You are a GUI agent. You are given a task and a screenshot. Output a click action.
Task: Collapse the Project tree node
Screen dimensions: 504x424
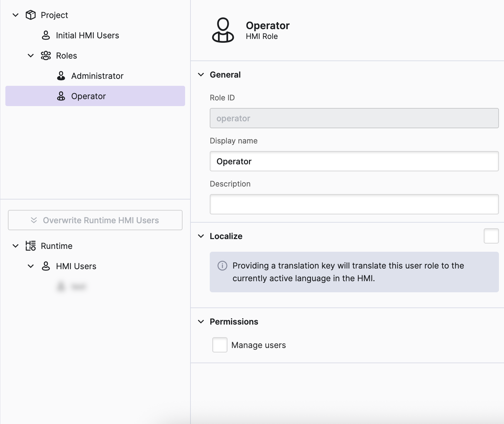(x=16, y=15)
